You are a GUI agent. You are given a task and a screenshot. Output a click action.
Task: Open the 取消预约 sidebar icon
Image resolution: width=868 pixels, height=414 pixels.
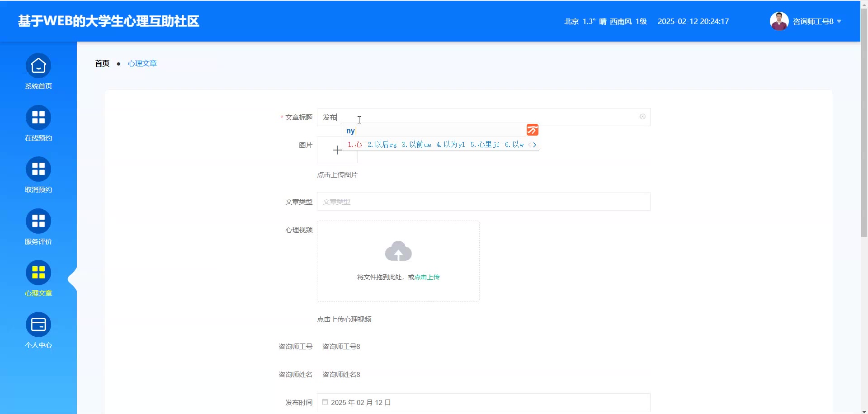tap(38, 169)
